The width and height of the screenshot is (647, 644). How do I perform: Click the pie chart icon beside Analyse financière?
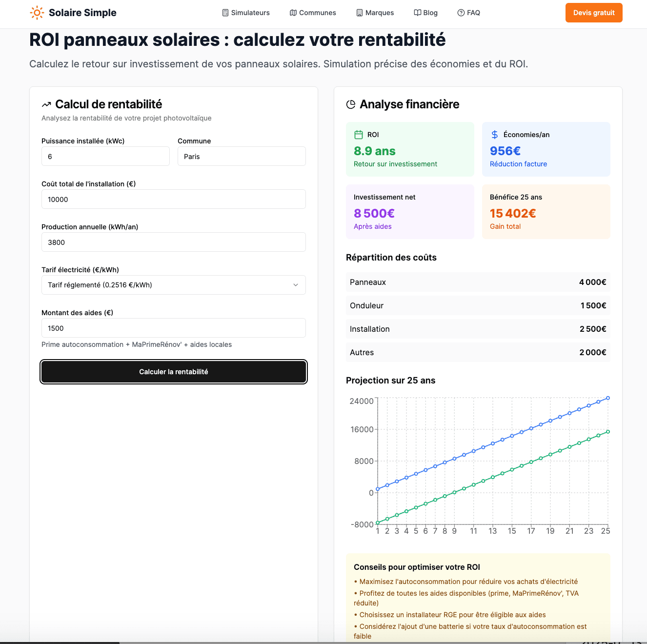click(351, 104)
